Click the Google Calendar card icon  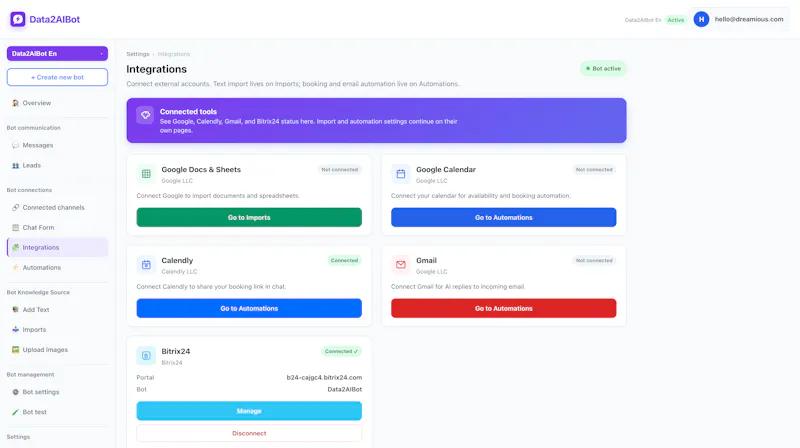(x=401, y=173)
